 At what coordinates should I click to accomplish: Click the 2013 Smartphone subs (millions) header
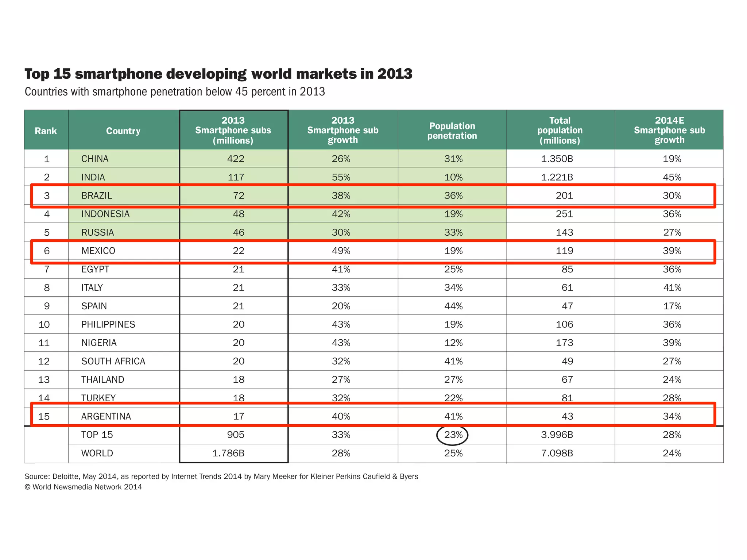tap(233, 130)
